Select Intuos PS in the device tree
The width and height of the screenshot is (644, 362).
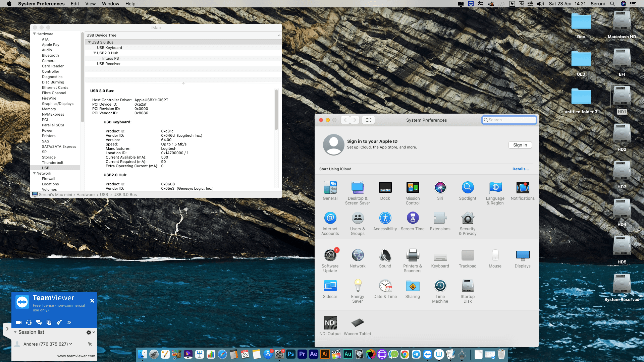pyautogui.click(x=110, y=58)
